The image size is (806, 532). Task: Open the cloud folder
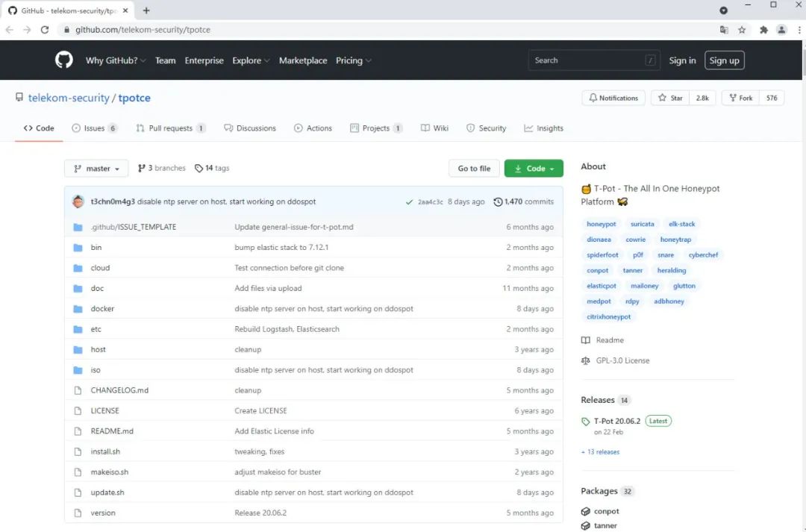(100, 268)
